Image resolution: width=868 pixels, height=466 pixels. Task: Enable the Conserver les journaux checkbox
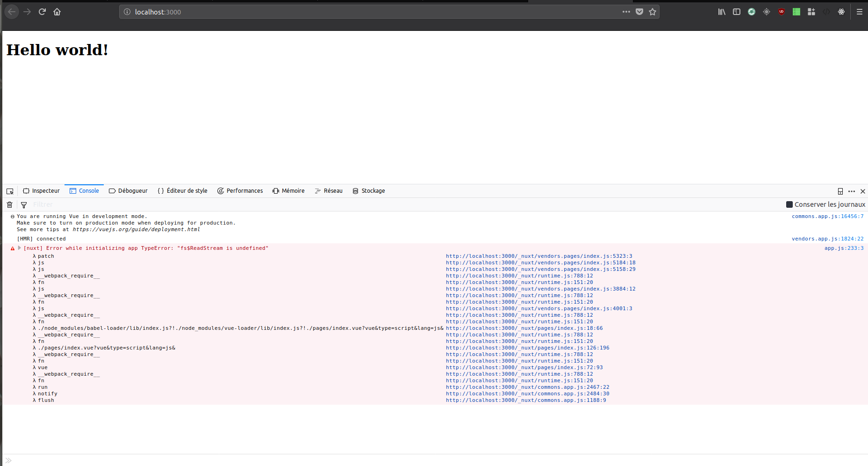pos(789,204)
